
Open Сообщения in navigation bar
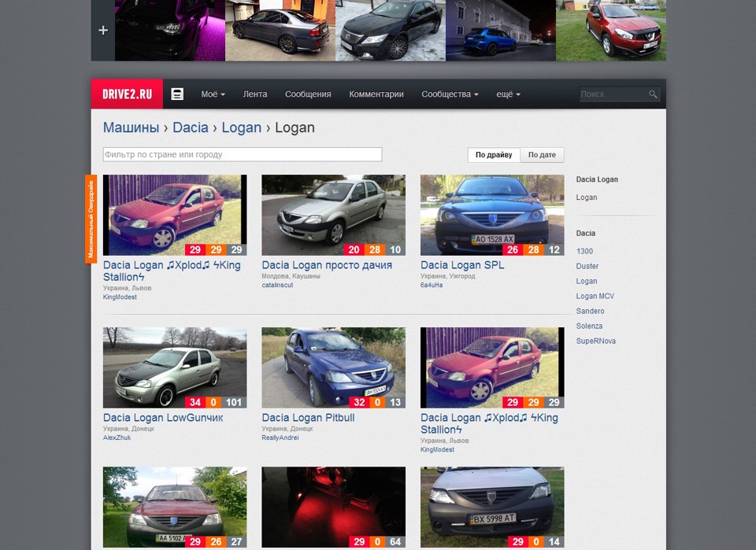click(x=308, y=94)
